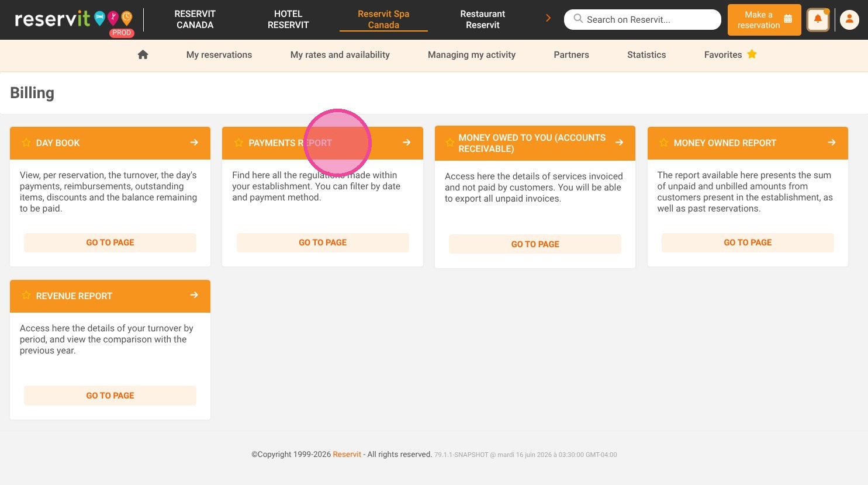Click GO TO PAGE under Payments Report
The width and height of the screenshot is (868, 485).
pyautogui.click(x=323, y=243)
